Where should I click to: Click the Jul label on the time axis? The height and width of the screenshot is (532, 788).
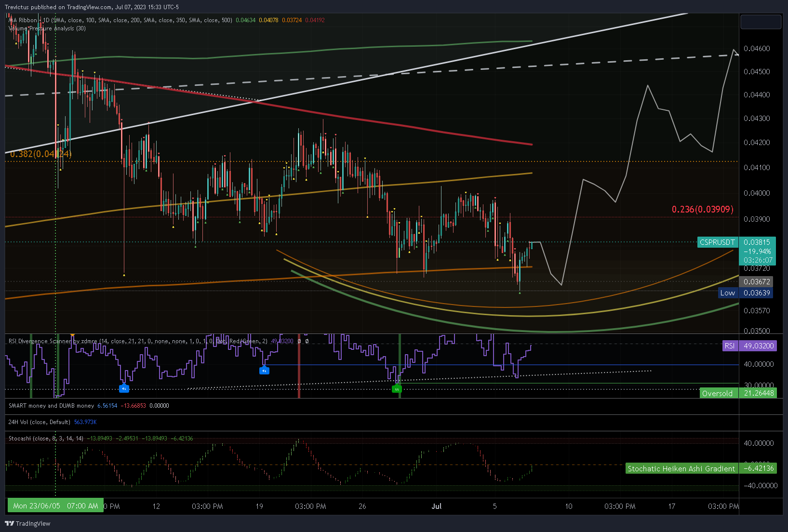437,506
